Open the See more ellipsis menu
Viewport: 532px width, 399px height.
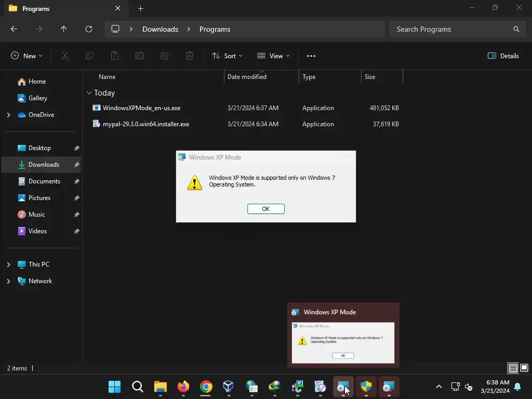[311, 56]
